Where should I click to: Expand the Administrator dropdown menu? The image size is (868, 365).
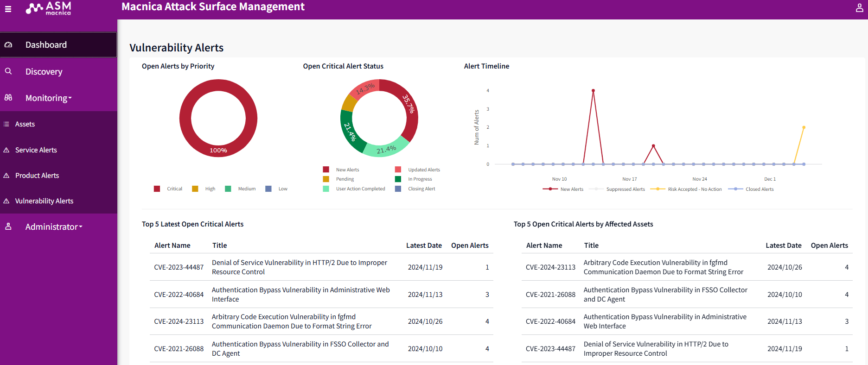pyautogui.click(x=53, y=227)
